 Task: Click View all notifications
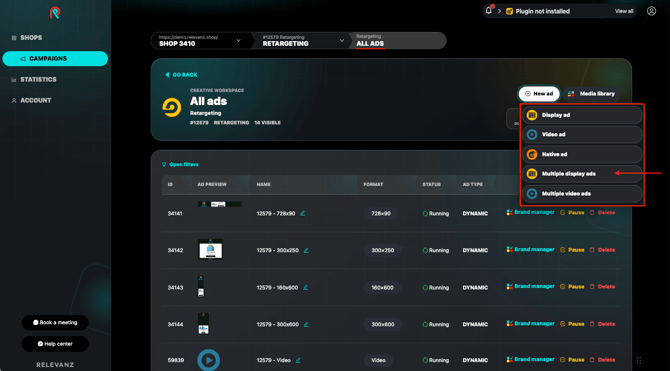point(624,12)
